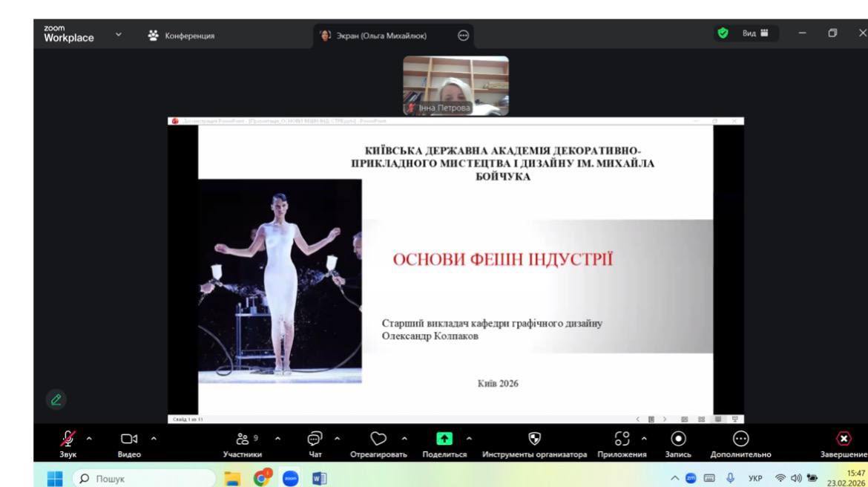
Task: Select the Конференция tab at top
Action: pos(183,35)
